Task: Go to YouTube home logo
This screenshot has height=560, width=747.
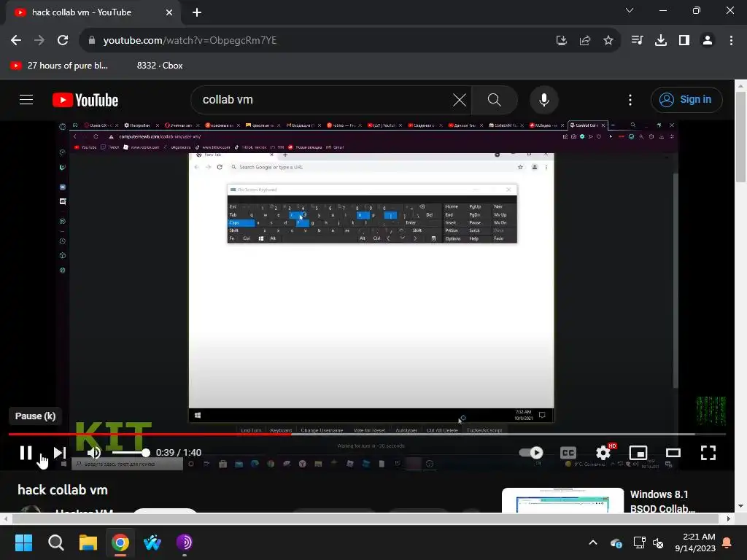Action: [85, 100]
